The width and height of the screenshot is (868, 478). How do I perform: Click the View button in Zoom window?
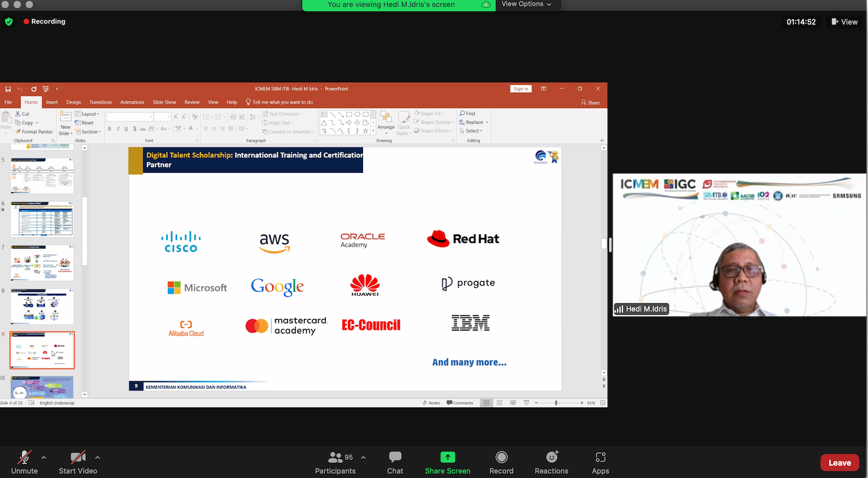pyautogui.click(x=844, y=22)
